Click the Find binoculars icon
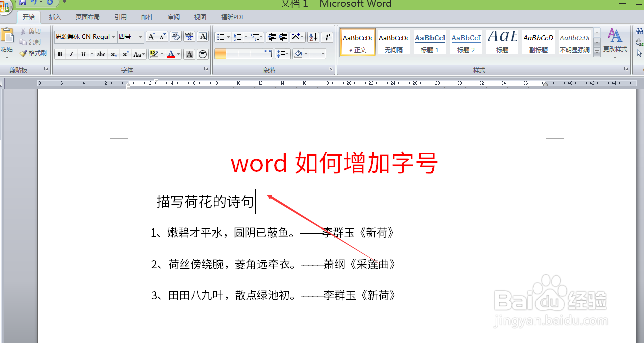The height and width of the screenshot is (343, 644). click(640, 31)
